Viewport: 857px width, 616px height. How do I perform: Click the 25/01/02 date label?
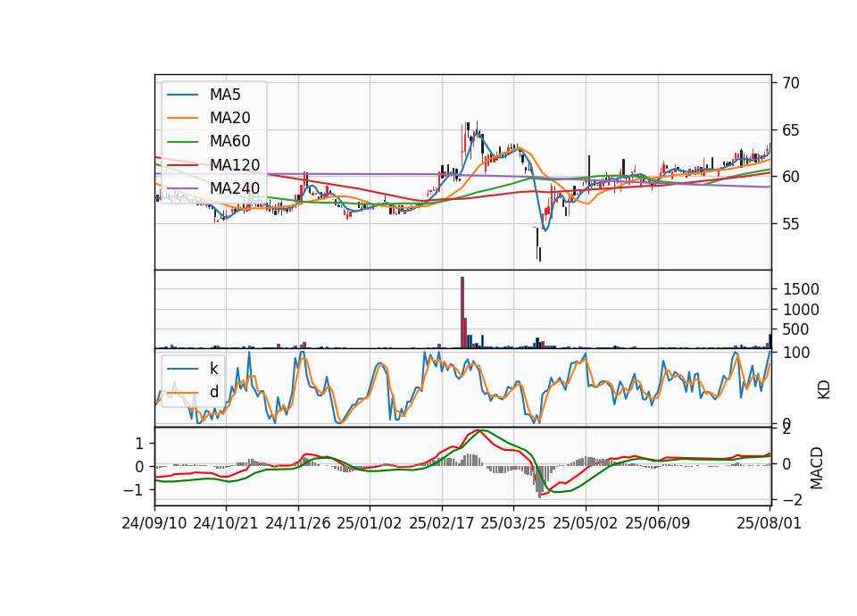pos(370,523)
